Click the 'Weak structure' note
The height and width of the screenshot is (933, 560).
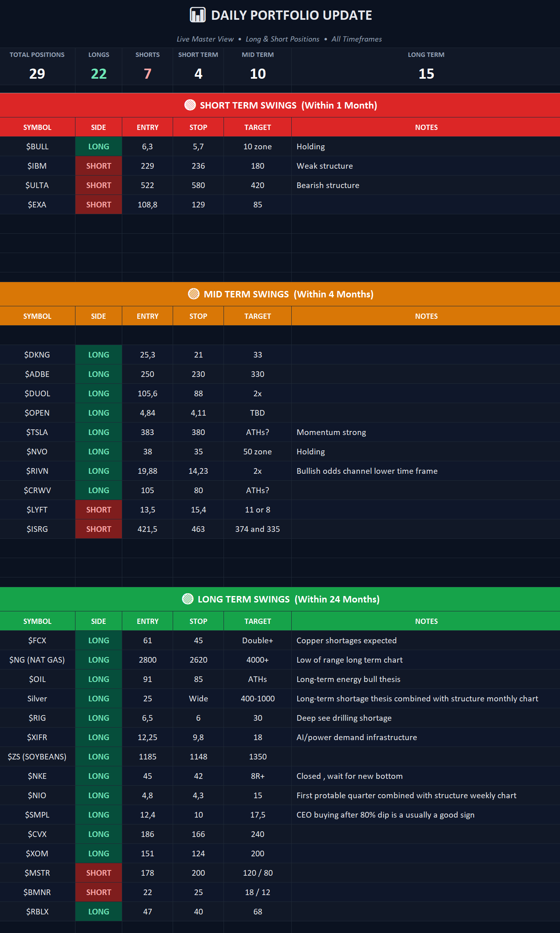pos(325,166)
